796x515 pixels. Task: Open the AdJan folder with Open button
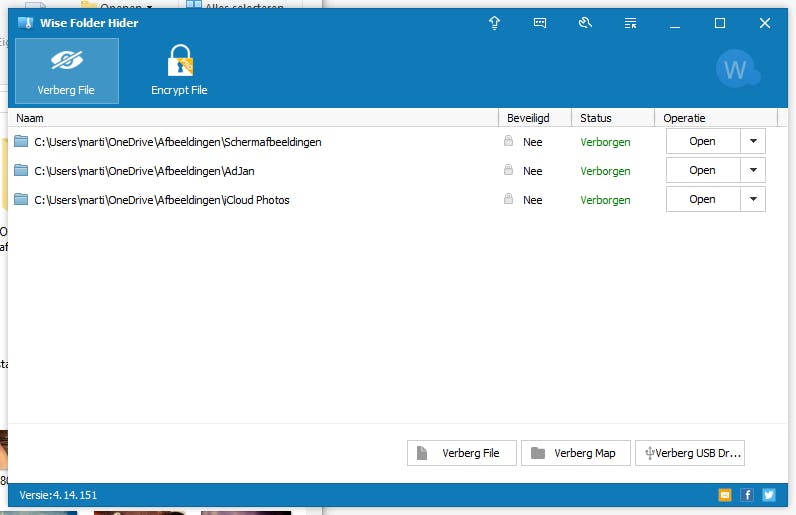pyautogui.click(x=703, y=170)
